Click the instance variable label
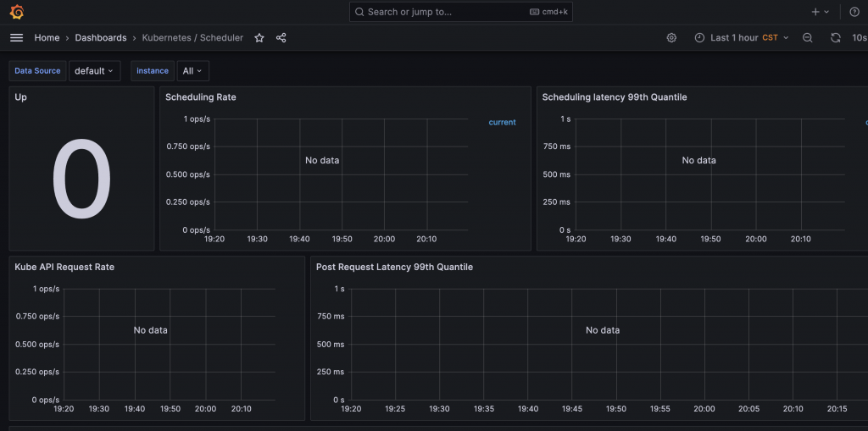This screenshot has height=431, width=868. 153,71
